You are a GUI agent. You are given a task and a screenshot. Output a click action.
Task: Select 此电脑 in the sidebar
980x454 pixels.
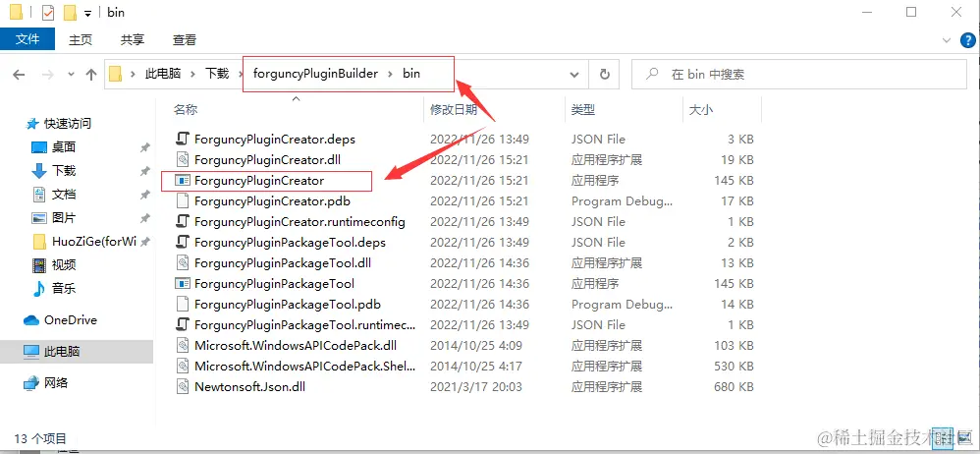(x=62, y=352)
